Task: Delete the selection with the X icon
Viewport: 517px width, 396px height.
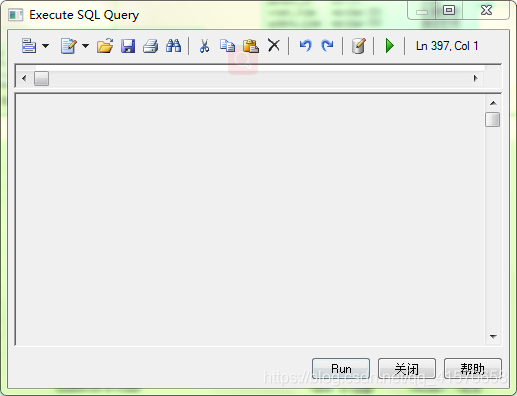Action: click(274, 45)
